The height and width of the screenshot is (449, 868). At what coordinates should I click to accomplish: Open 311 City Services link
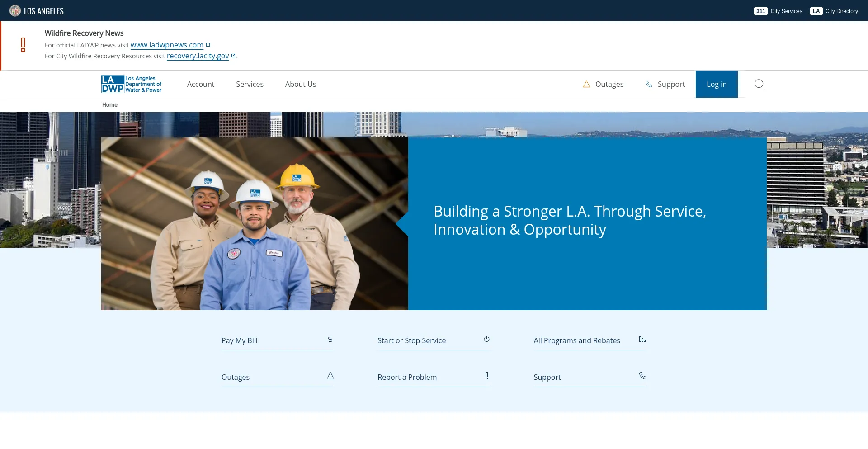coord(778,11)
